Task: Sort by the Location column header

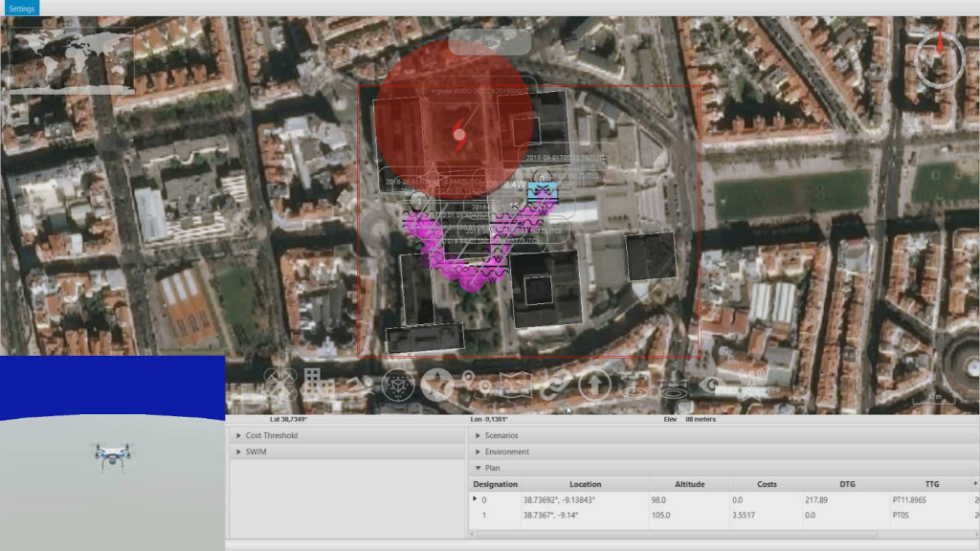Action: (585, 484)
